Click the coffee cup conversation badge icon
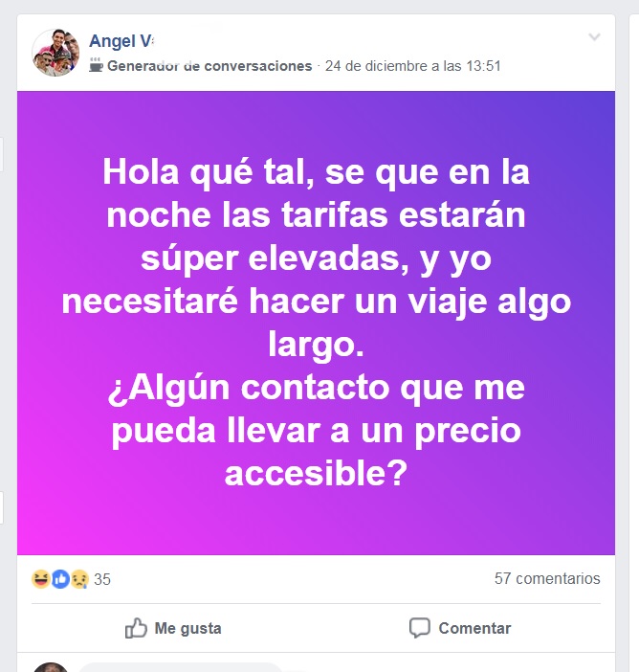Image resolution: width=639 pixels, height=672 pixels. (96, 65)
